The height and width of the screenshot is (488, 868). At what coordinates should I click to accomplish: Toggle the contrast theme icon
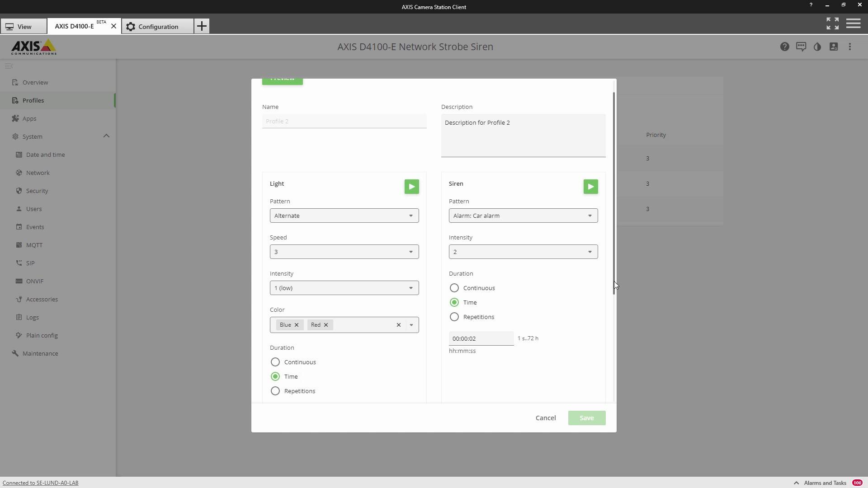(x=817, y=47)
